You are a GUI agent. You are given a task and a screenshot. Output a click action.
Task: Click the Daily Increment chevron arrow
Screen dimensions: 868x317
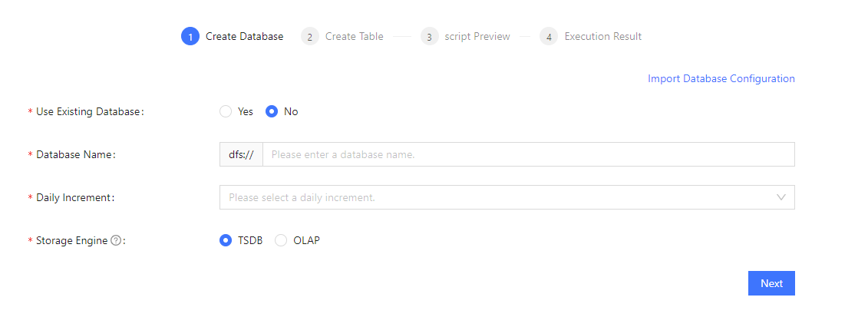[781, 197]
